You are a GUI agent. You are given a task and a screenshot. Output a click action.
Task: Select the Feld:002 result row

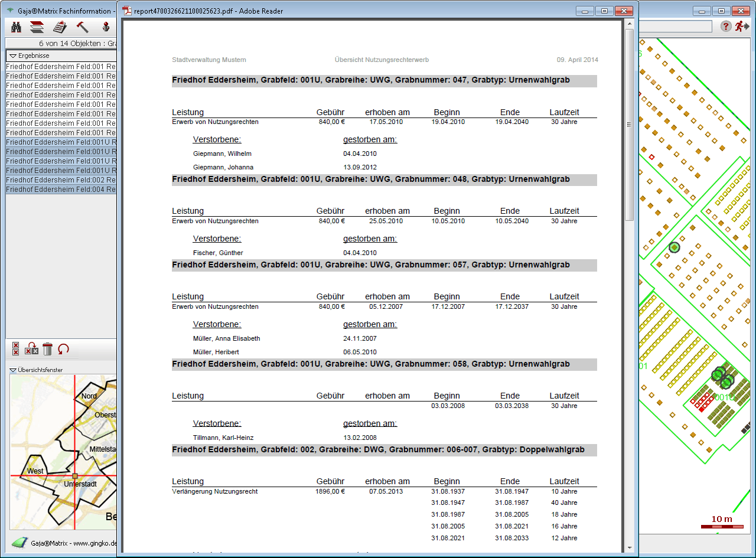point(61,180)
